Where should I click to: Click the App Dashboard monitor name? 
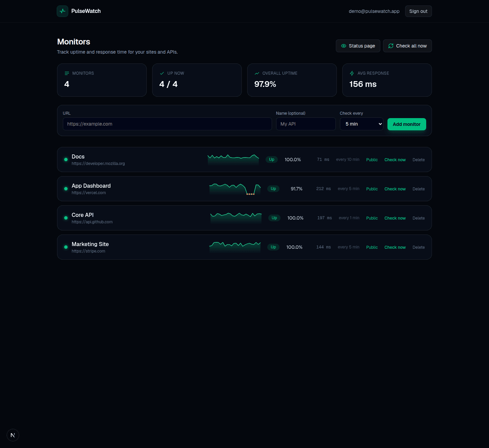pos(91,186)
